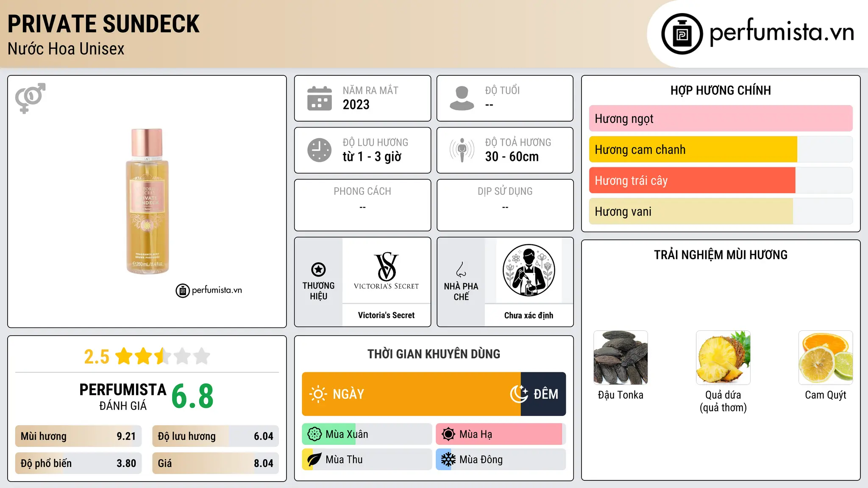The image size is (868, 488).
Task: Click the summer sun icon
Action: coord(448,434)
